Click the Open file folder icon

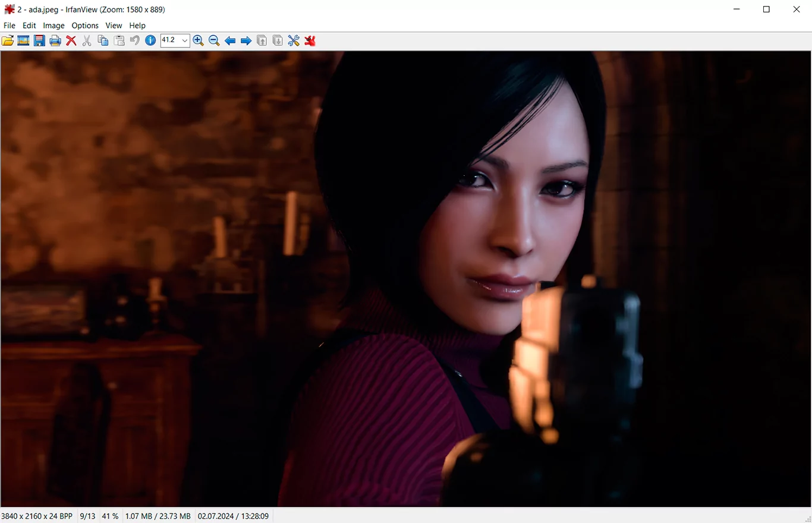tap(8, 40)
